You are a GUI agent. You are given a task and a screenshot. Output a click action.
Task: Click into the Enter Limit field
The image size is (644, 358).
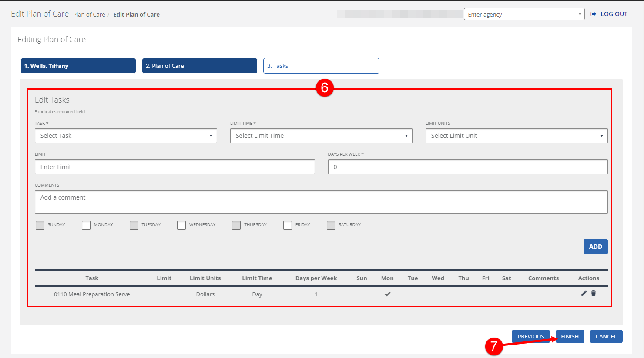[x=174, y=167]
